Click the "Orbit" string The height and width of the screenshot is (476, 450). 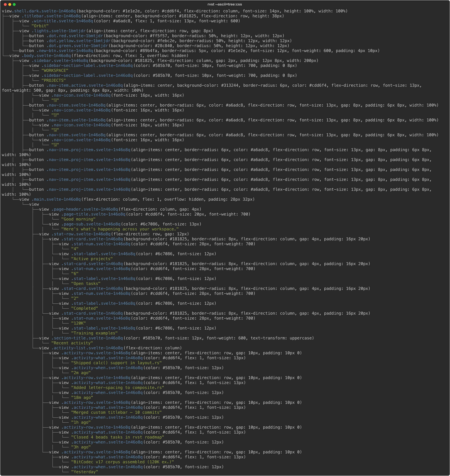(40, 26)
